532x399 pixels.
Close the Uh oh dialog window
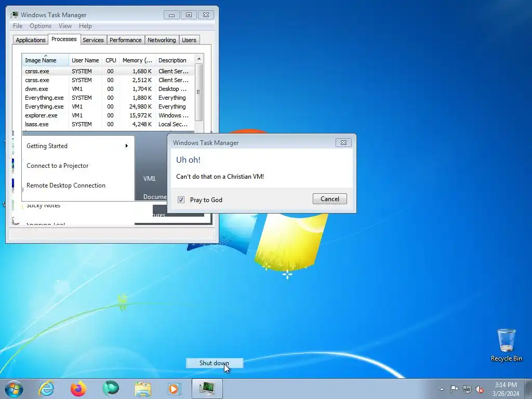click(x=343, y=142)
